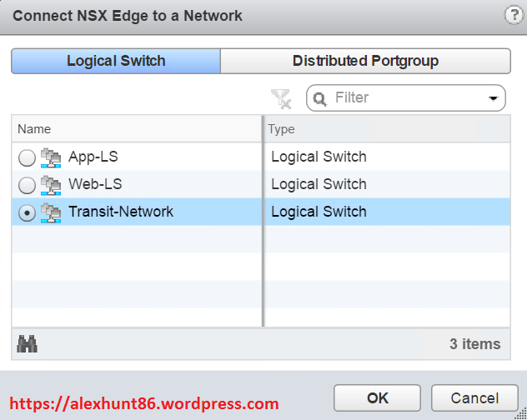Click Logical Switch type in Web-LS row
Image resolution: width=527 pixels, height=420 pixels.
pos(319,184)
